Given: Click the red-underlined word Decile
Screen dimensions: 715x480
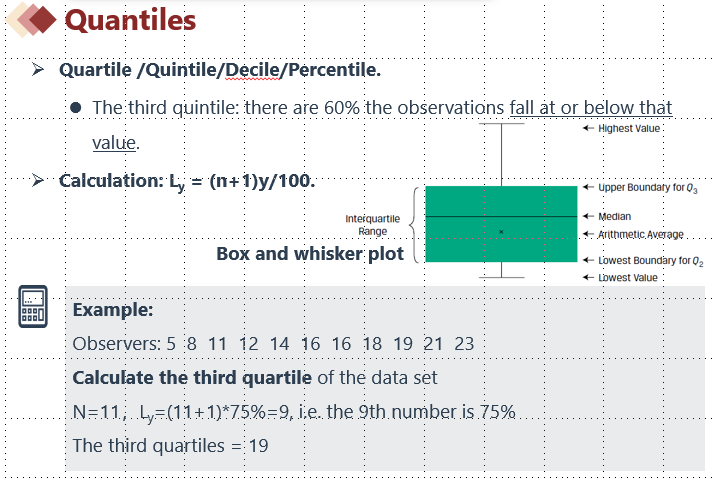Looking at the screenshot, I should 252,70.
